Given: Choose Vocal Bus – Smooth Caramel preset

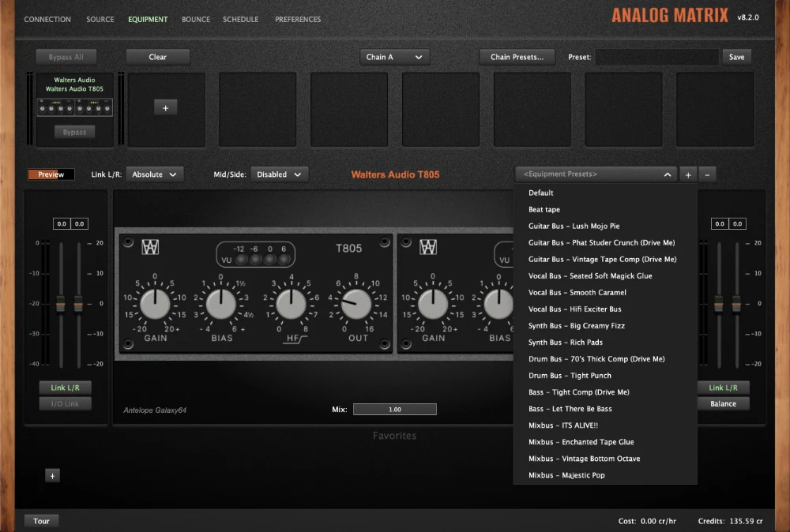Looking at the screenshot, I should pyautogui.click(x=605, y=292).
